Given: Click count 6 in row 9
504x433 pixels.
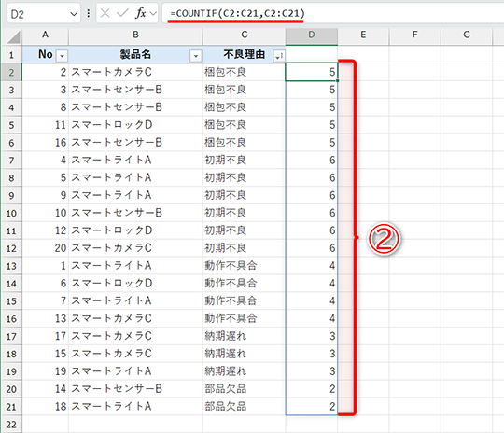Looking at the screenshot, I should (332, 195).
